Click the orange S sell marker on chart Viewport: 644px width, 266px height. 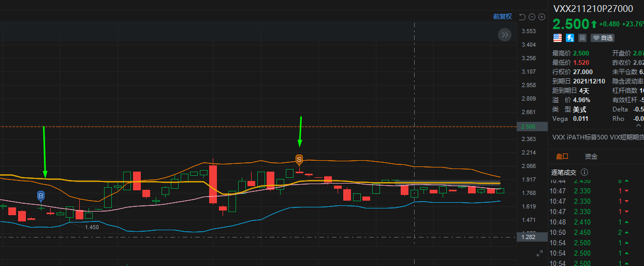pyautogui.click(x=299, y=159)
